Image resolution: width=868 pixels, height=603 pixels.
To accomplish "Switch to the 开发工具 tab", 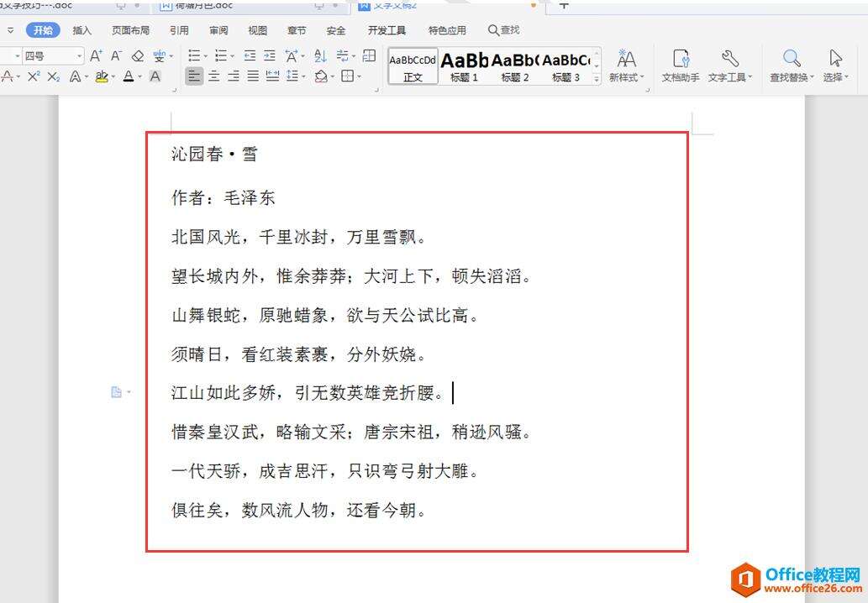I will click(x=387, y=30).
